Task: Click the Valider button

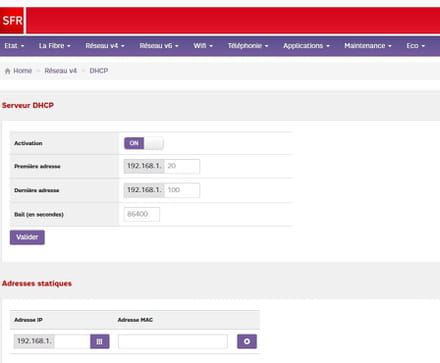Action: tap(27, 237)
